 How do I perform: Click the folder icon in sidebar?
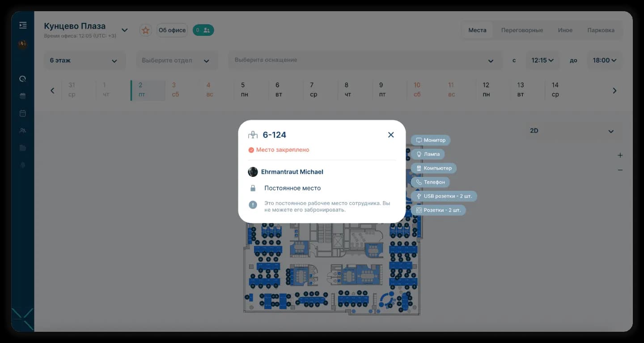pyautogui.click(x=23, y=148)
